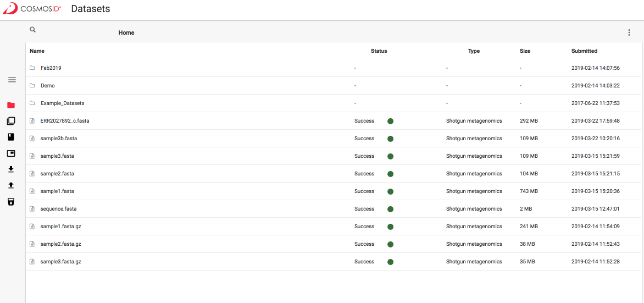Click file icon of sample3.fasta.gz
Screen dimensions: 644x303
[x=32, y=261]
